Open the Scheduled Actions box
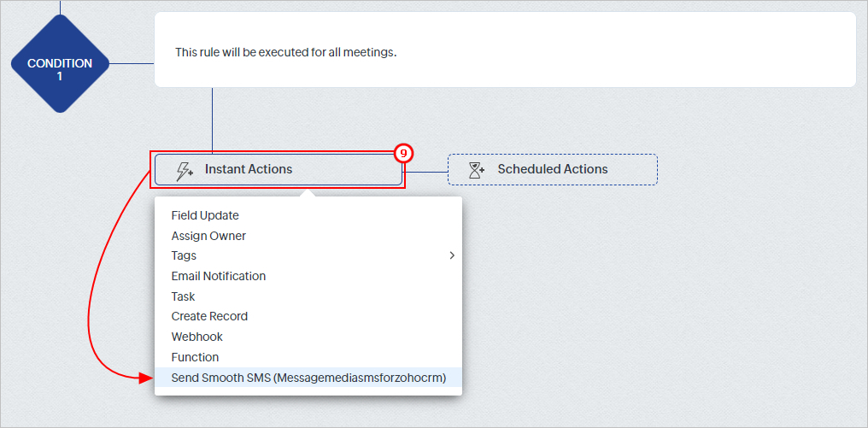The width and height of the screenshot is (868, 428). (x=553, y=169)
